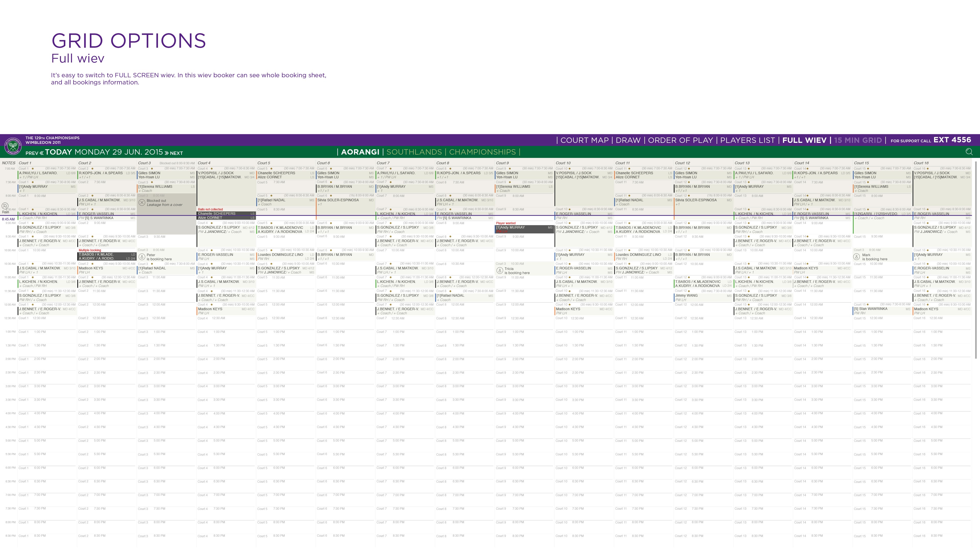Open the DRAW menu item
Image resolution: width=980 pixels, height=551 pixels.
tap(628, 140)
